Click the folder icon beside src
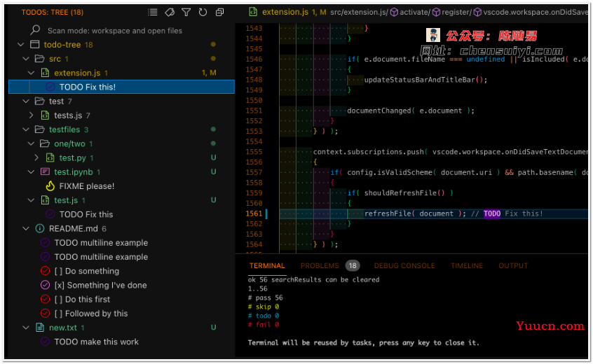 (40, 59)
